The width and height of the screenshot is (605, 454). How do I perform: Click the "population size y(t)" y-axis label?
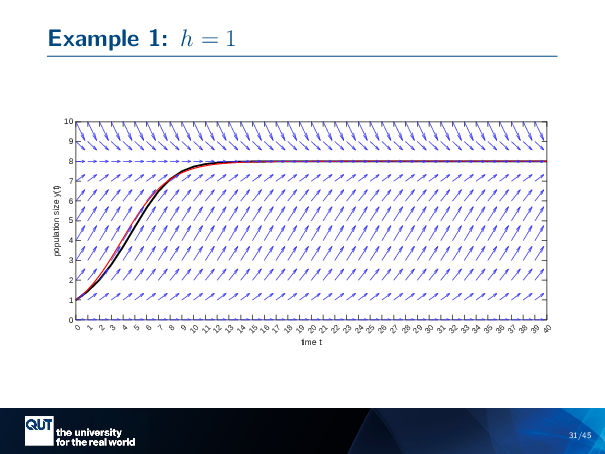pyautogui.click(x=57, y=220)
